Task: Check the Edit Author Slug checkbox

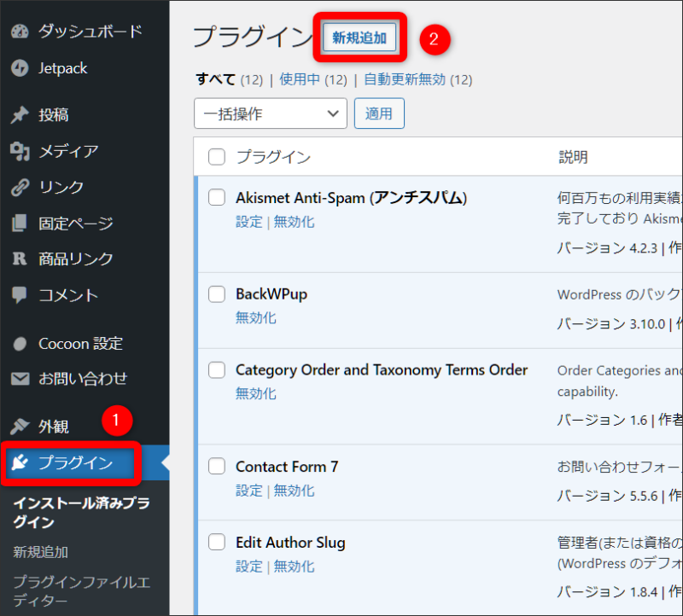Action: [x=217, y=542]
